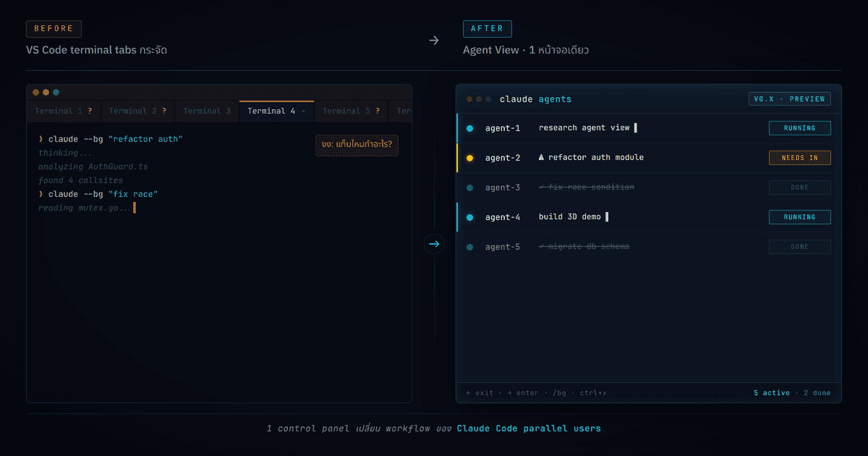Viewport: 868px width, 456px height.
Task: Click the circled arrow between the panels
Action: [434, 244]
